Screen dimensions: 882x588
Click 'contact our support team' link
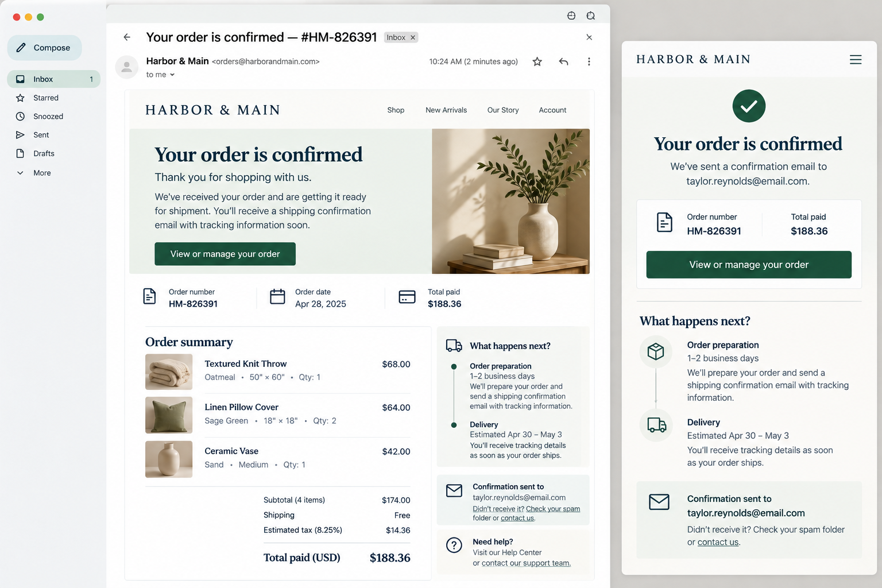[x=526, y=563]
